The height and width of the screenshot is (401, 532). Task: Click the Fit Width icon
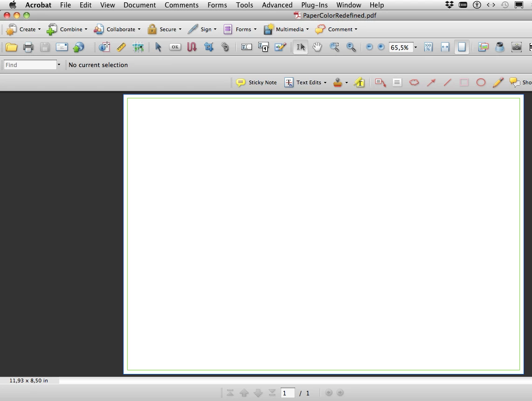tap(445, 47)
